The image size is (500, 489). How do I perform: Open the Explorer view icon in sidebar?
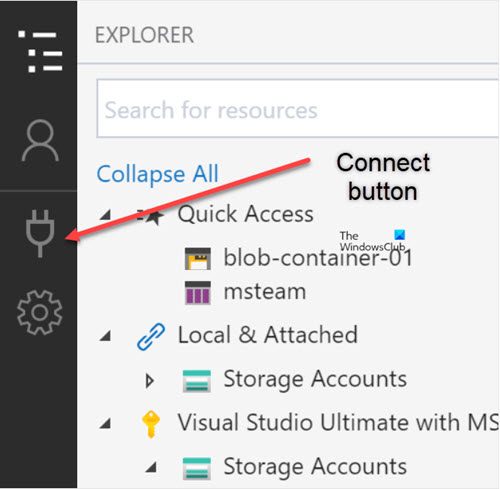[x=40, y=51]
